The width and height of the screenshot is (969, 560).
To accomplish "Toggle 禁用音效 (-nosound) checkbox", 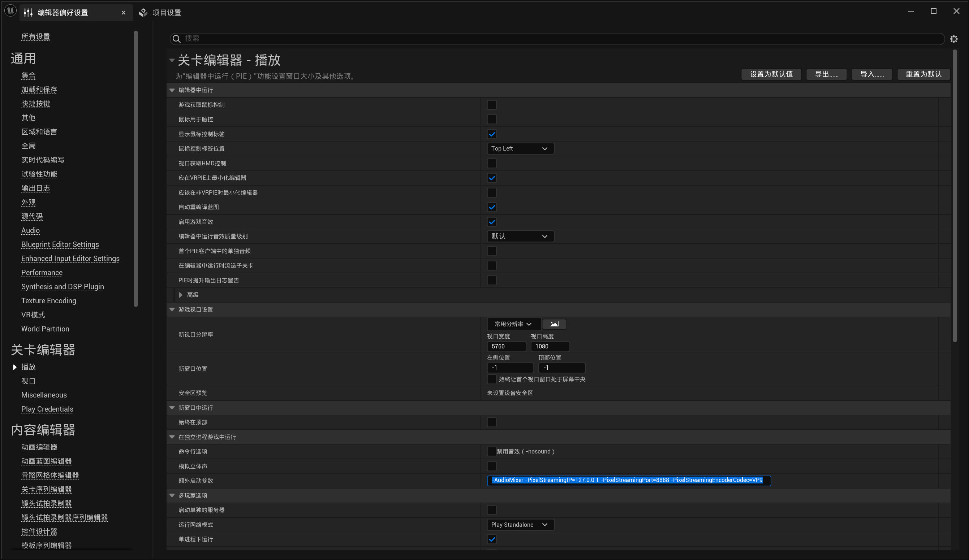I will 491,451.
